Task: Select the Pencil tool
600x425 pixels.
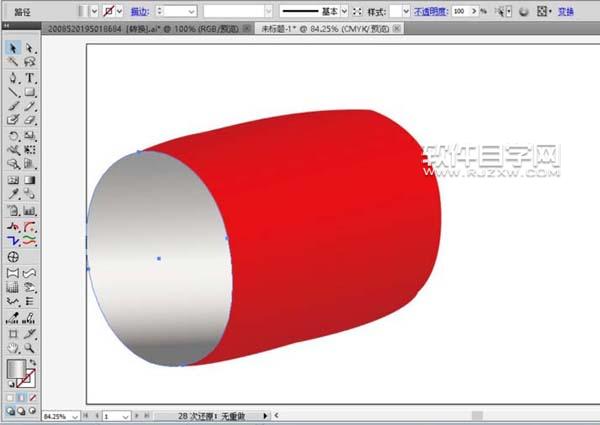Action: (x=29, y=106)
